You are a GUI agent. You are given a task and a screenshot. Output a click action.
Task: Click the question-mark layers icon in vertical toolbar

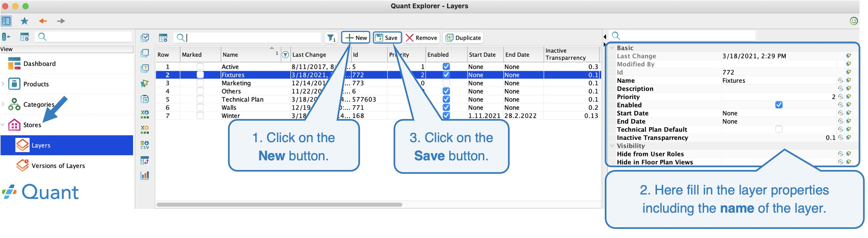145,69
